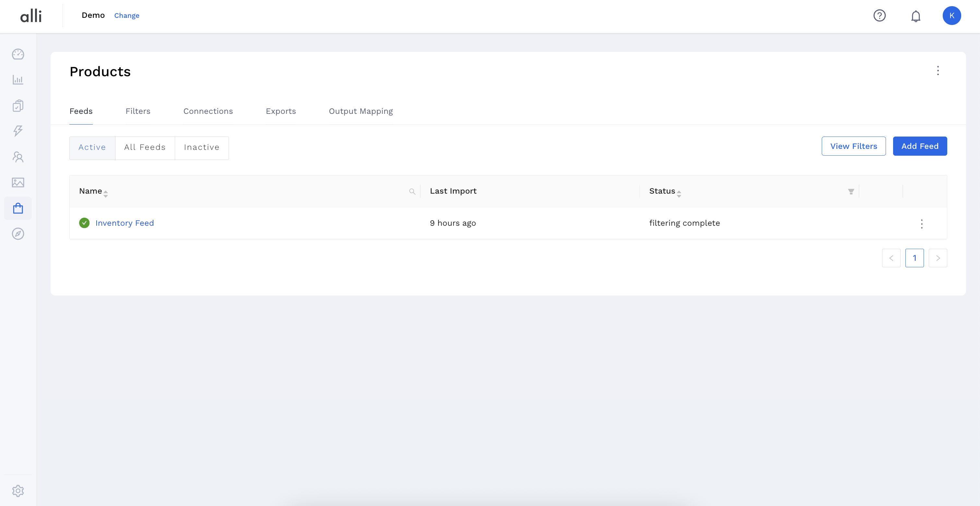
Task: Open the Output Mapping tab
Action: tap(361, 111)
